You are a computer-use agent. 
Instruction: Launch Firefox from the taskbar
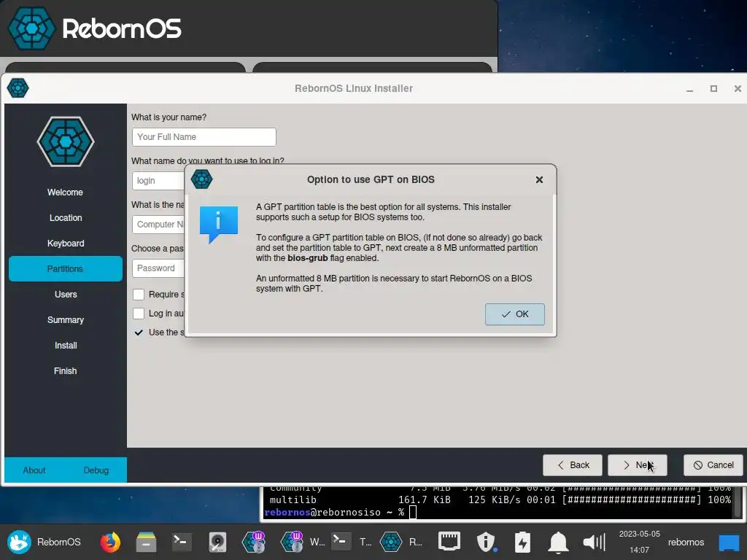tap(110, 542)
